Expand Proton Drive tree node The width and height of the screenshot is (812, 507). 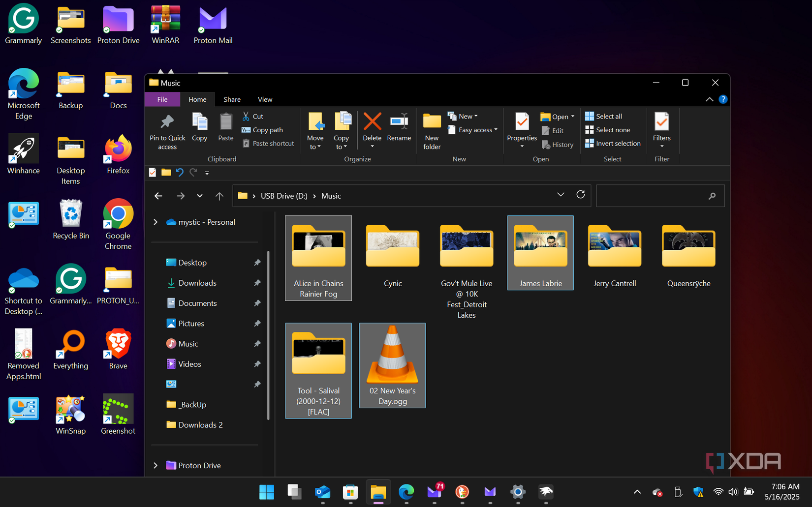click(156, 465)
